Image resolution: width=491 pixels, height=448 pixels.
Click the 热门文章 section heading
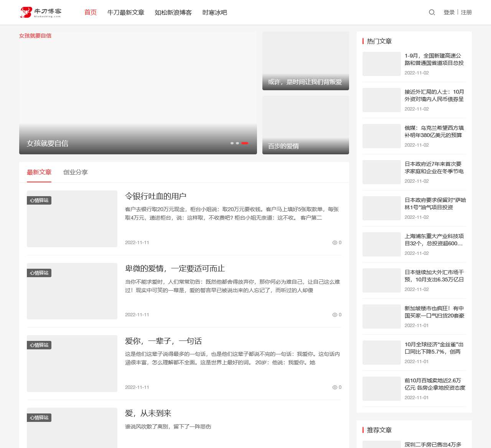(379, 41)
